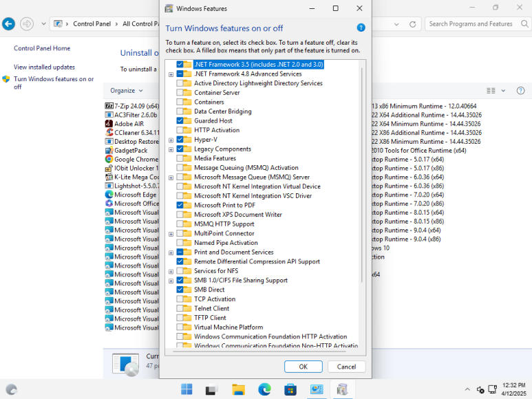Open Microsoft Store from the taskbar

[290, 389]
